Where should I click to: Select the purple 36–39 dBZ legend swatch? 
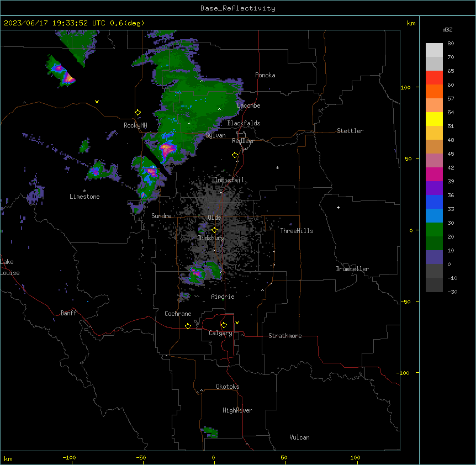[x=434, y=188]
